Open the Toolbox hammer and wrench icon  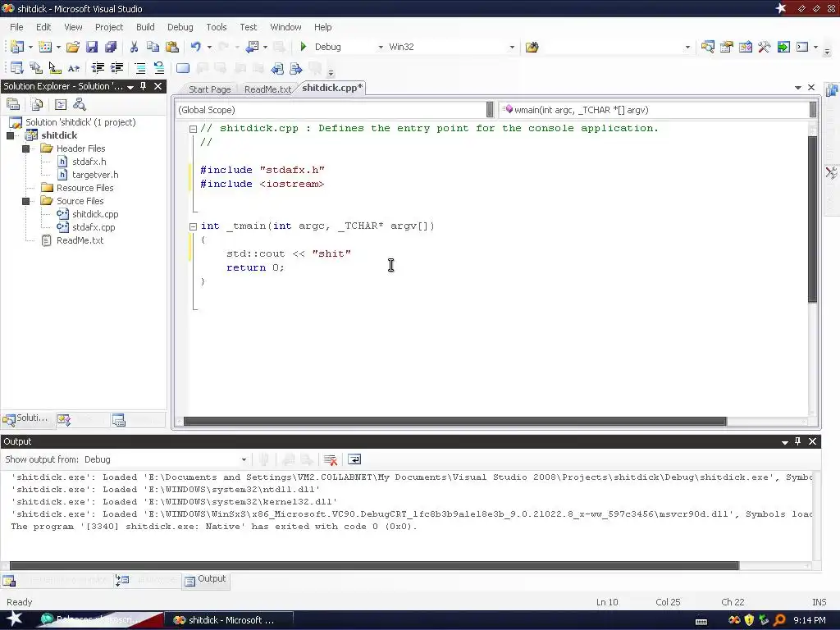click(x=764, y=47)
